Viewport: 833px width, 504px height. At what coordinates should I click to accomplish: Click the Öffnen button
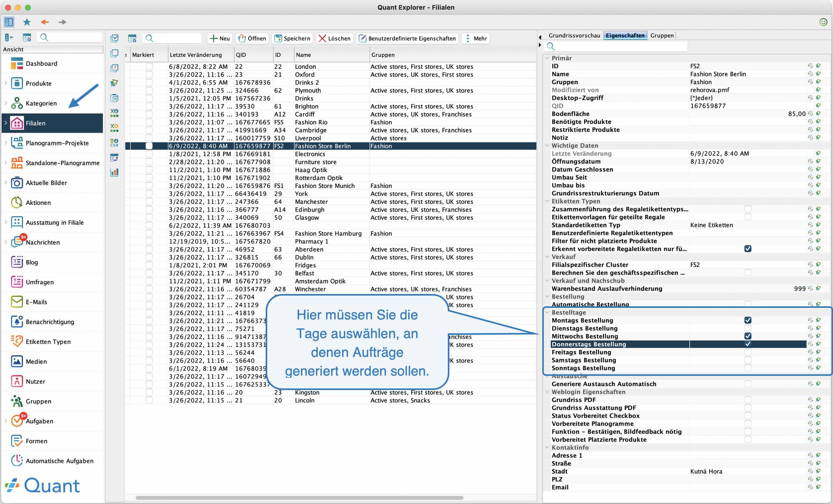coord(252,39)
